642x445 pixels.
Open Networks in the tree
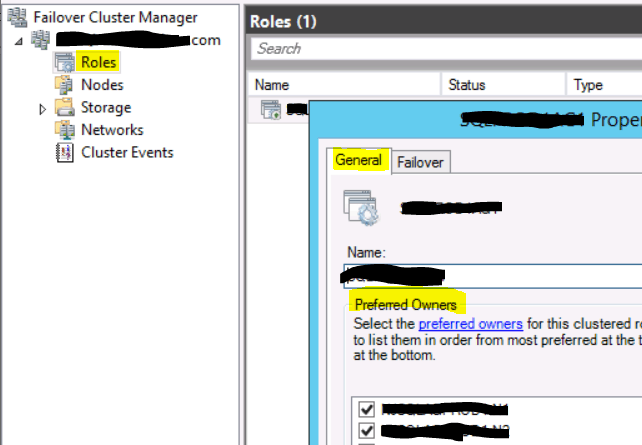click(112, 130)
